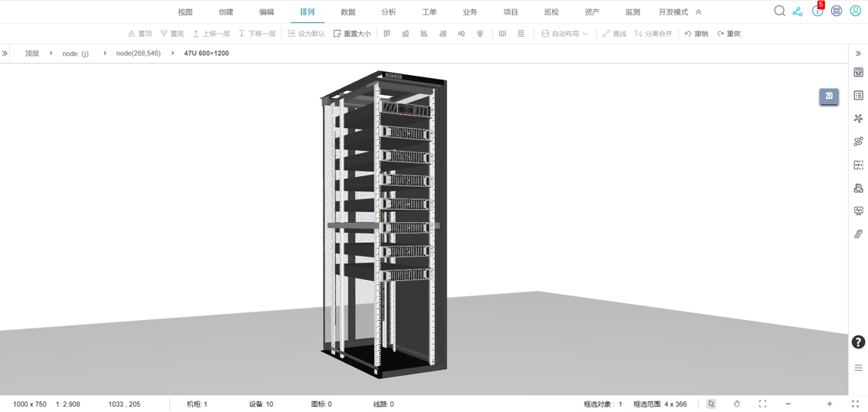This screenshot has height=412, width=868.
Task: Enter fullscreen with the bottom-right corner icon
Action: [x=855, y=404]
